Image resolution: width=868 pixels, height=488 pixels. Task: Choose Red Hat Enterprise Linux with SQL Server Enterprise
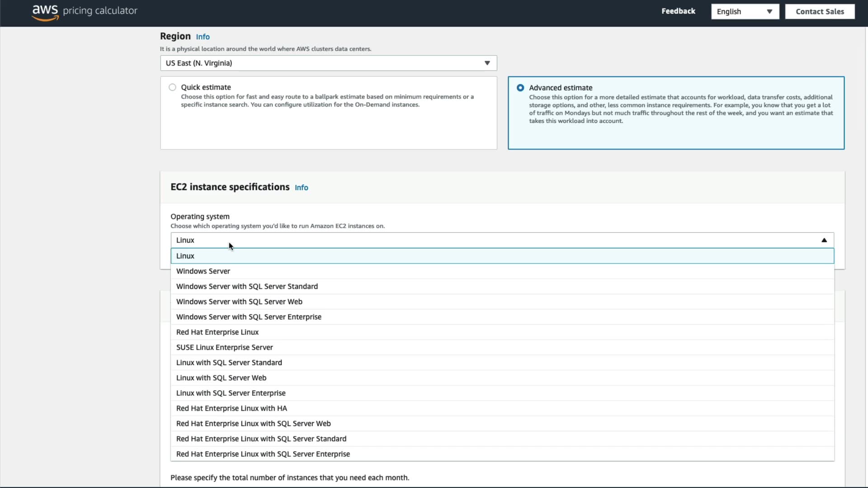click(263, 455)
